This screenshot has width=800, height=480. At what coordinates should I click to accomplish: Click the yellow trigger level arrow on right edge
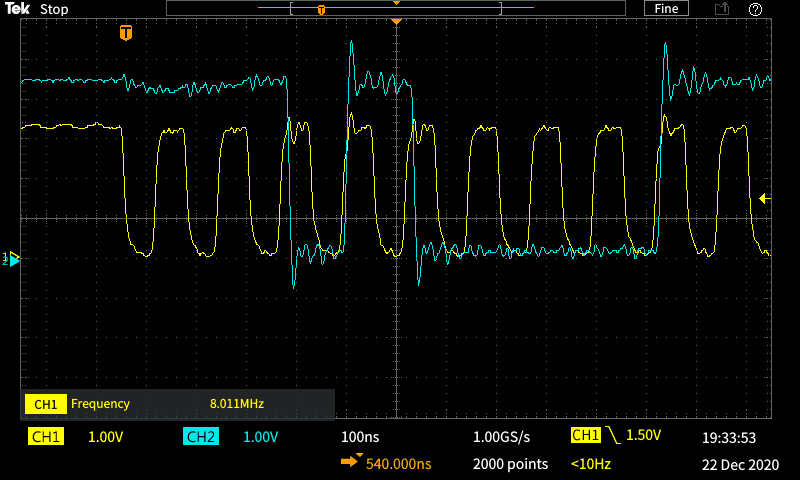(765, 198)
